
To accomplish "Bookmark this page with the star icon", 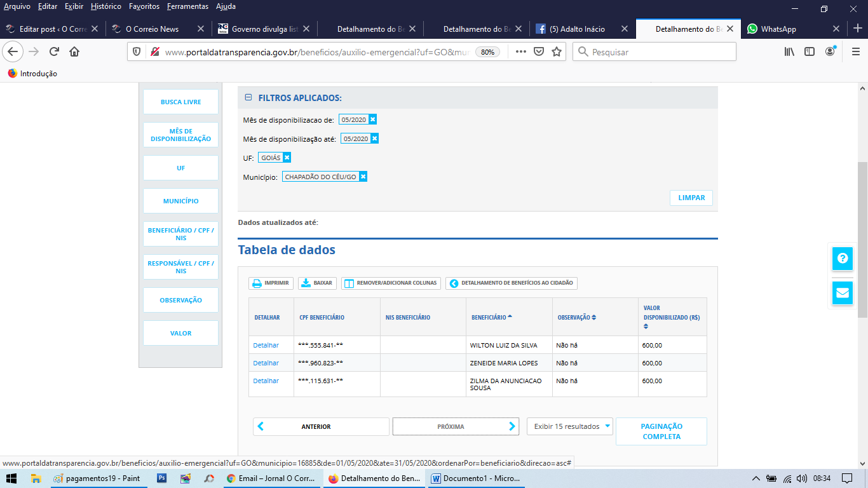I will [557, 52].
